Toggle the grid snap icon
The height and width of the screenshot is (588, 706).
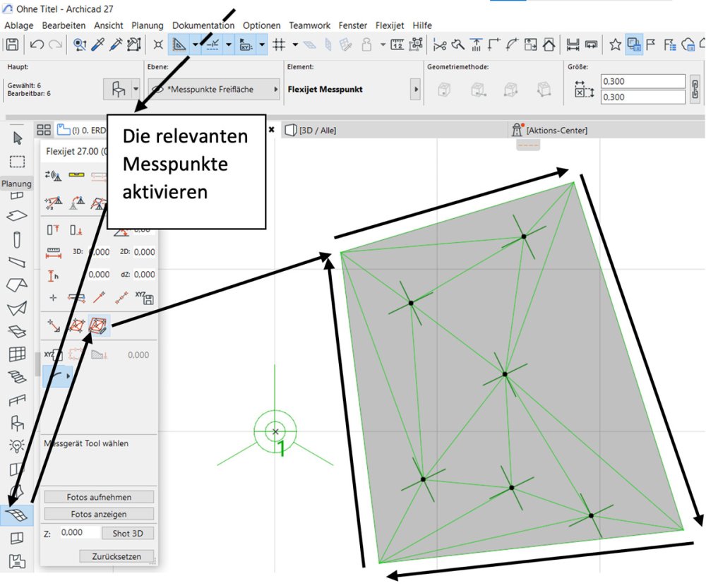pyautogui.click(x=279, y=44)
